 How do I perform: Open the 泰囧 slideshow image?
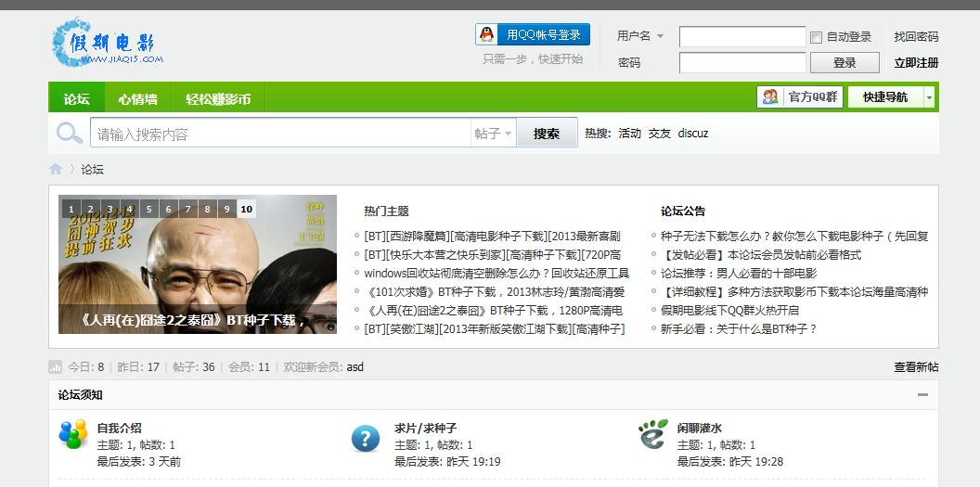pyautogui.click(x=198, y=264)
